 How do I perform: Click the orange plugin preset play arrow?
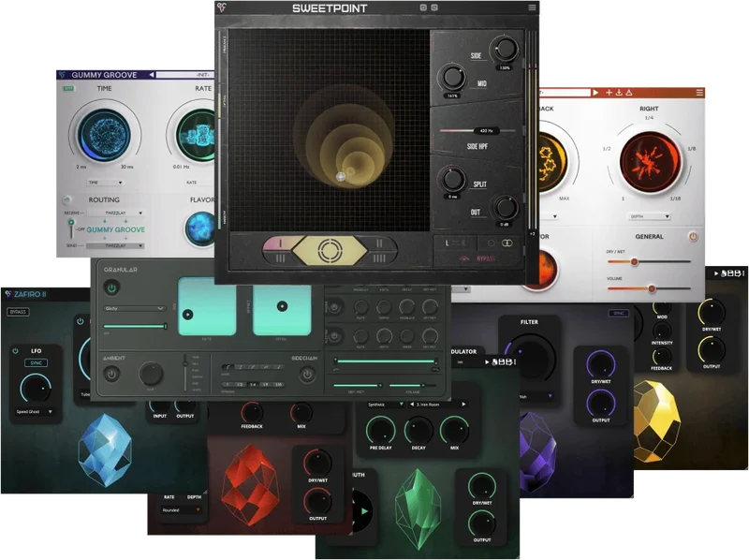click(x=595, y=92)
